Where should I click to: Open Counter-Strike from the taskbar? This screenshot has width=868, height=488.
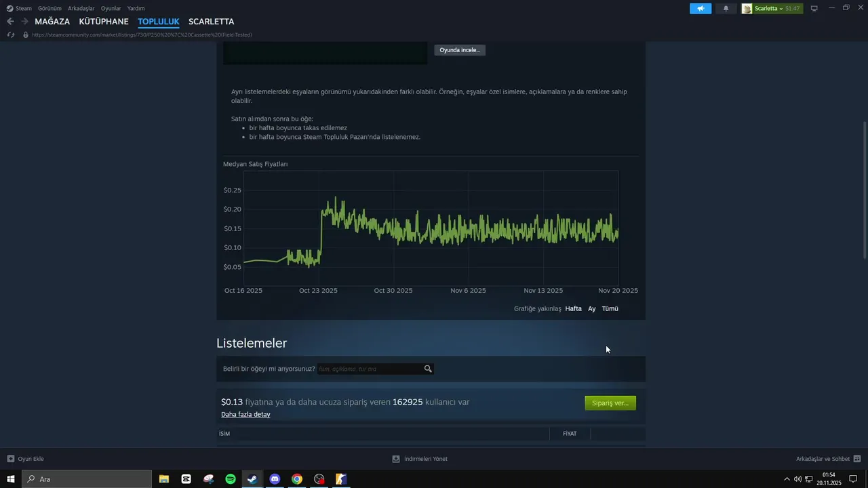(341, 479)
